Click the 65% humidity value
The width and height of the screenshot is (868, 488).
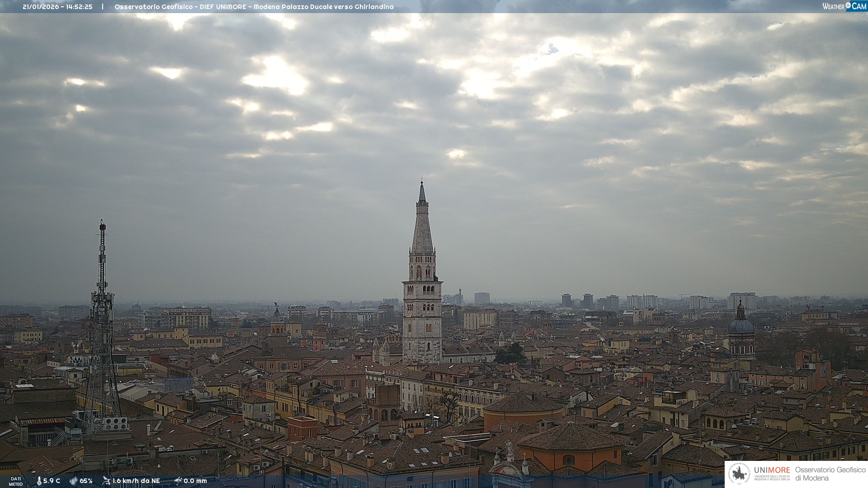(x=86, y=481)
